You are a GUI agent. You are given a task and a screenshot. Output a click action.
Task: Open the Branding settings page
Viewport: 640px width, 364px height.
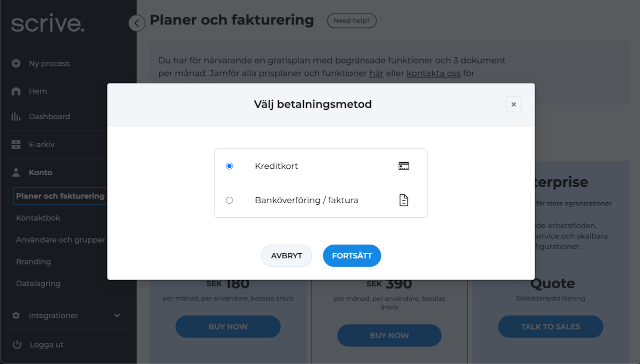(x=33, y=262)
